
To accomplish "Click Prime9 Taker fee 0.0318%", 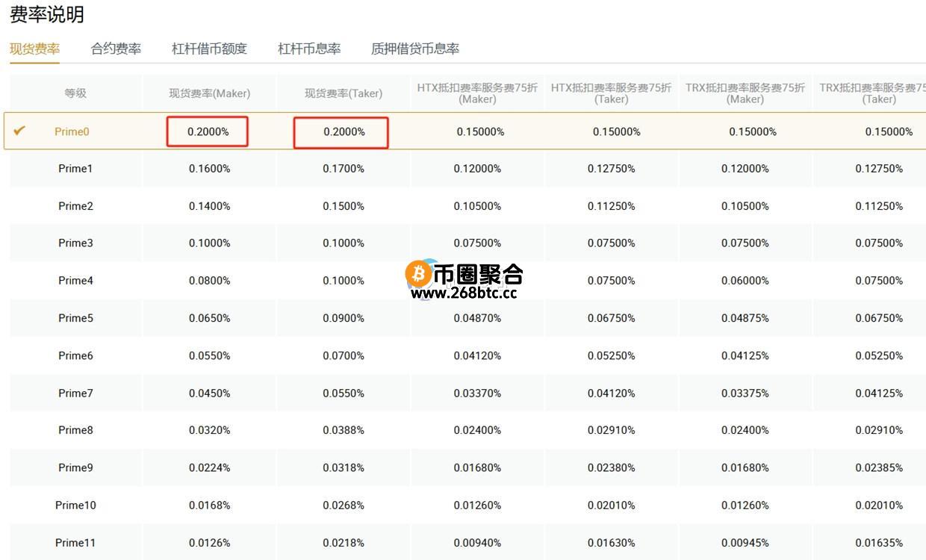I will (x=344, y=467).
